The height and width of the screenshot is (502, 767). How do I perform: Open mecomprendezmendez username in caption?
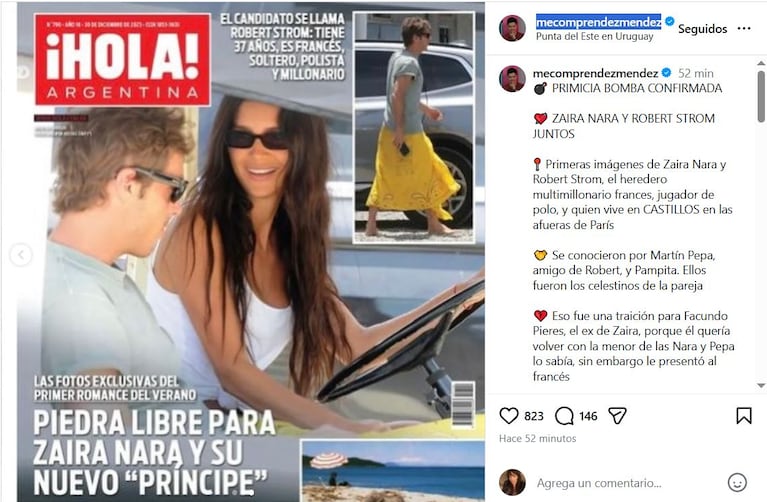pos(595,73)
